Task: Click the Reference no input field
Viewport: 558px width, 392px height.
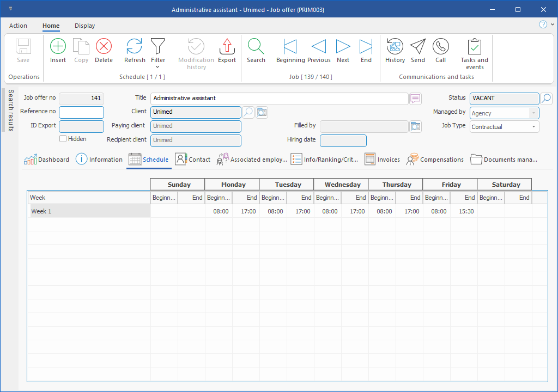Action: click(81, 112)
